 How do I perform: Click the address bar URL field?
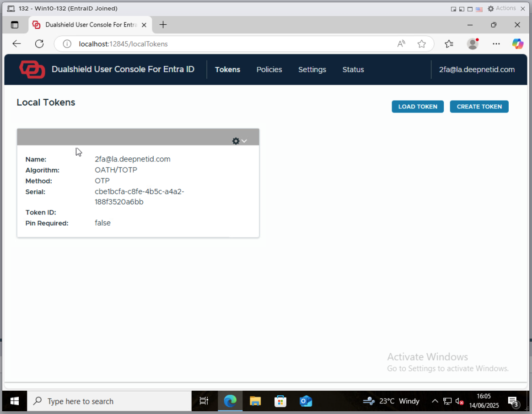pos(229,44)
